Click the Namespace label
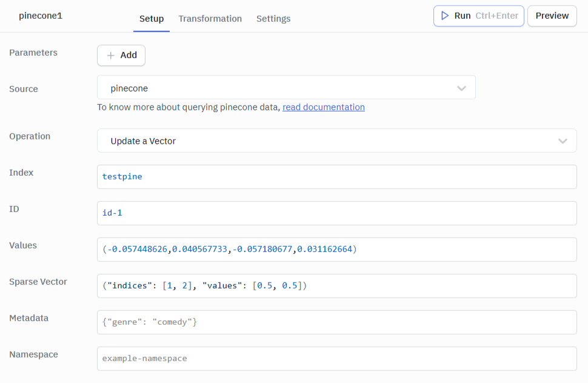The height and width of the screenshot is (383, 588). pyautogui.click(x=34, y=355)
